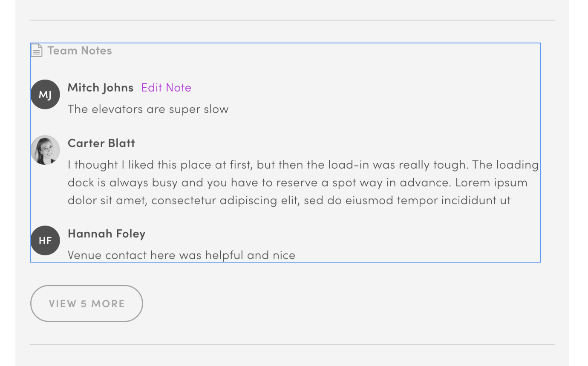The image size is (588, 366).
Task: Select Carter Blatt's profile photo
Action: click(45, 150)
